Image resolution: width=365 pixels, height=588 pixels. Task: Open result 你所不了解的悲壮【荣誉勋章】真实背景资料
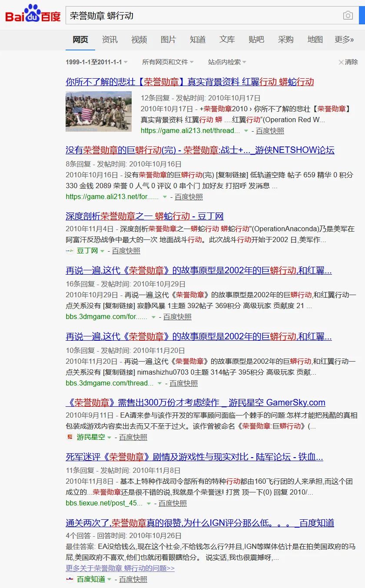pos(189,82)
